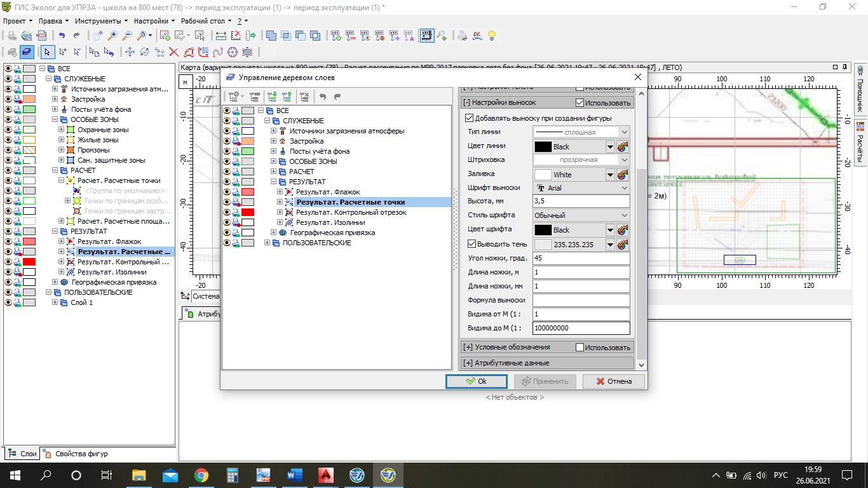Click the Высота, мм input field
This screenshot has height=488, width=868.
[x=581, y=201]
